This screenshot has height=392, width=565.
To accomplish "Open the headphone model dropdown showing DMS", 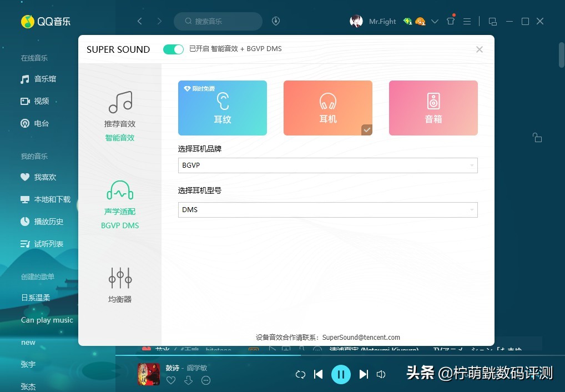I will [327, 209].
